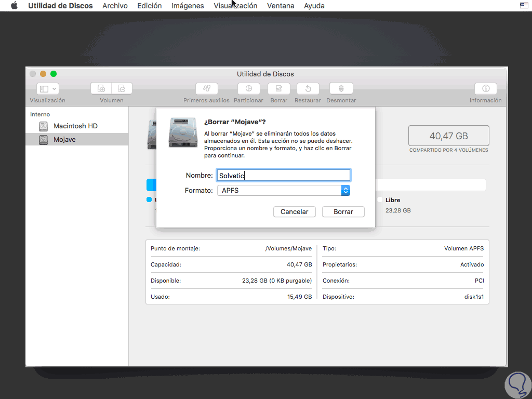Viewport: 532px width, 399px height.
Task: Open the Utilidad de Discos menu
Action: coord(60,6)
